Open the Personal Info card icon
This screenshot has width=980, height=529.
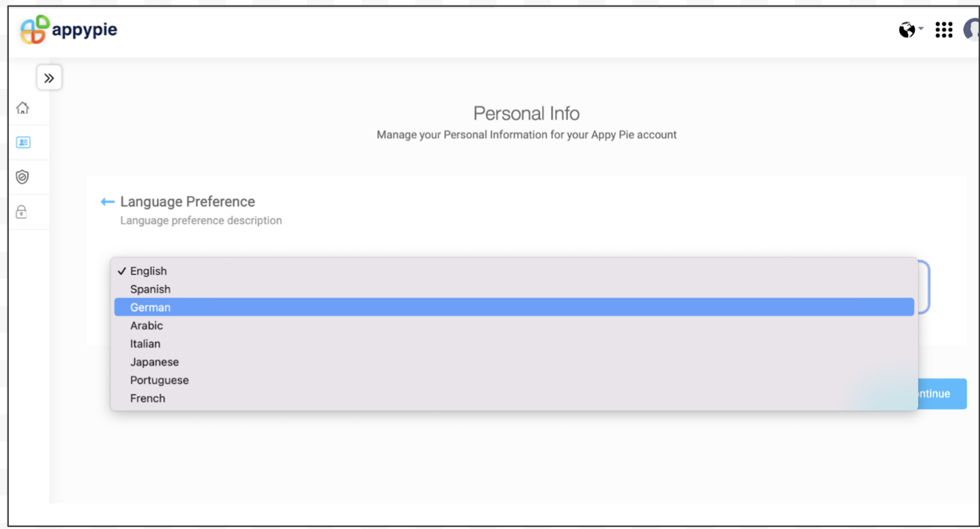point(23,142)
